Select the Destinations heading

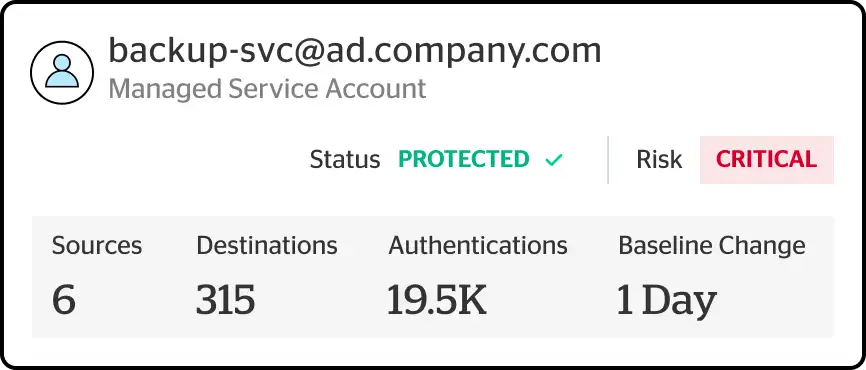[267, 246]
